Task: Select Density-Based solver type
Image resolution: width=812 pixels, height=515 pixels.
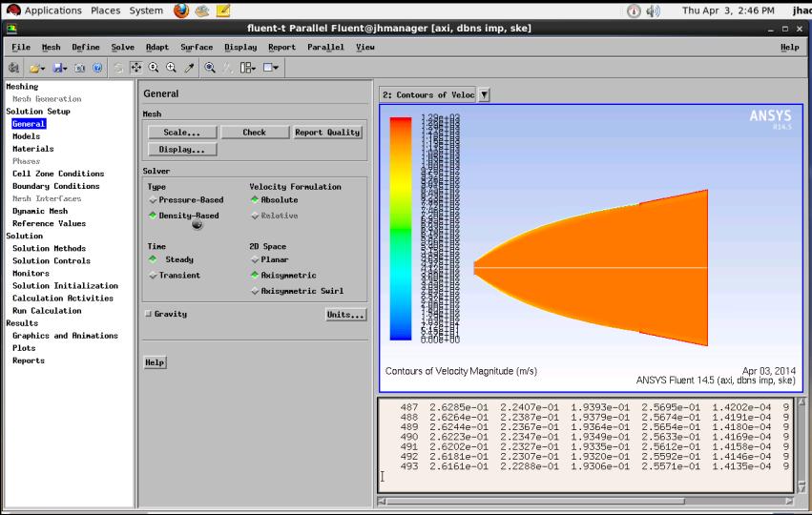Action: coord(184,216)
